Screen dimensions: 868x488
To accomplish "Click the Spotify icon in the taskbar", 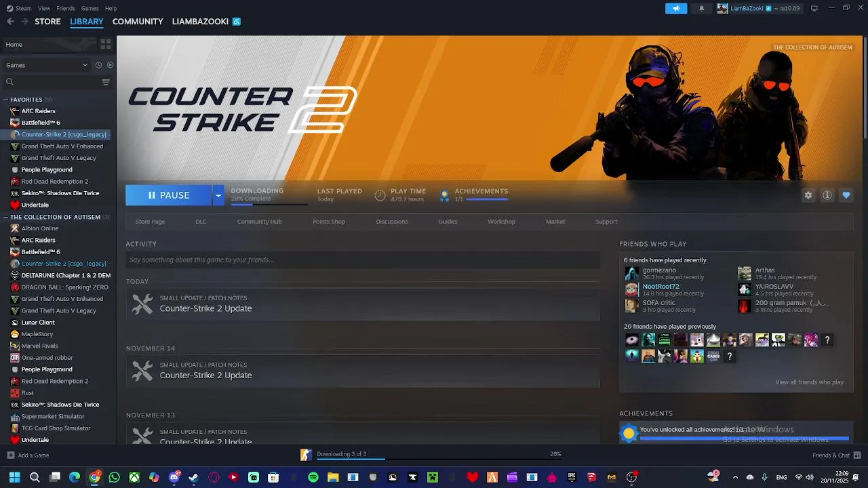I will 313,477.
